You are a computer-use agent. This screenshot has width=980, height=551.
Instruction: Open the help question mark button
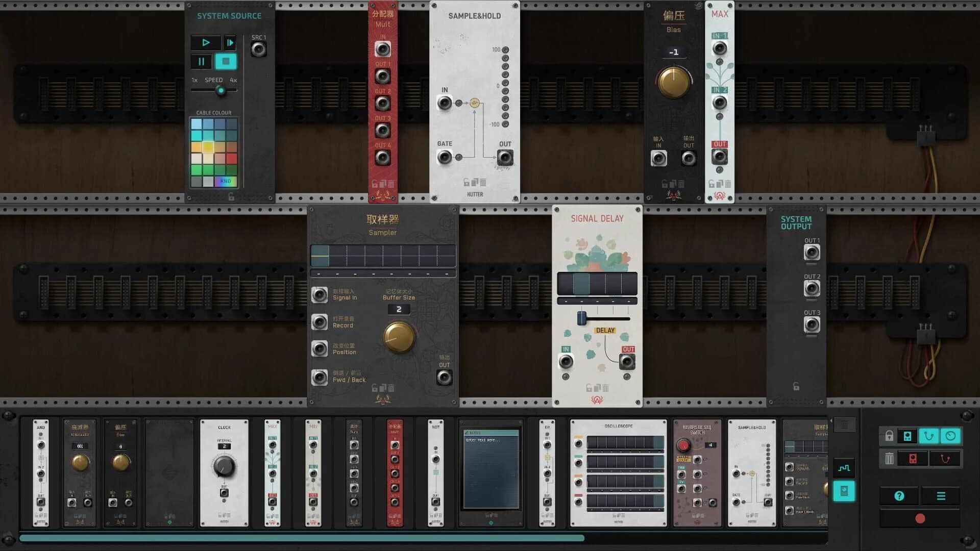[899, 495]
